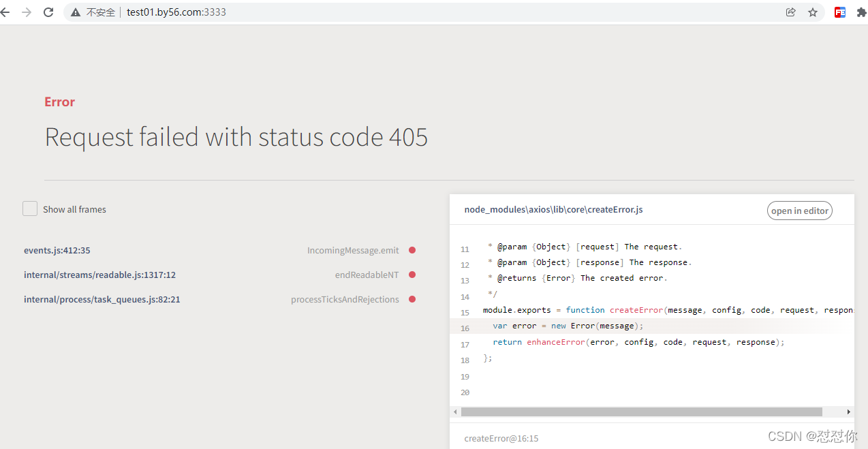Screen dimensions: 868x449
Task: Click the createError.js file path header
Action: point(553,209)
